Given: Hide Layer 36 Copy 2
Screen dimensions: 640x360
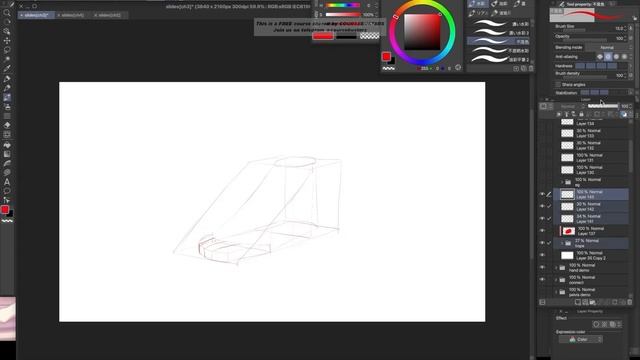Looking at the screenshot, I should click(x=542, y=255).
